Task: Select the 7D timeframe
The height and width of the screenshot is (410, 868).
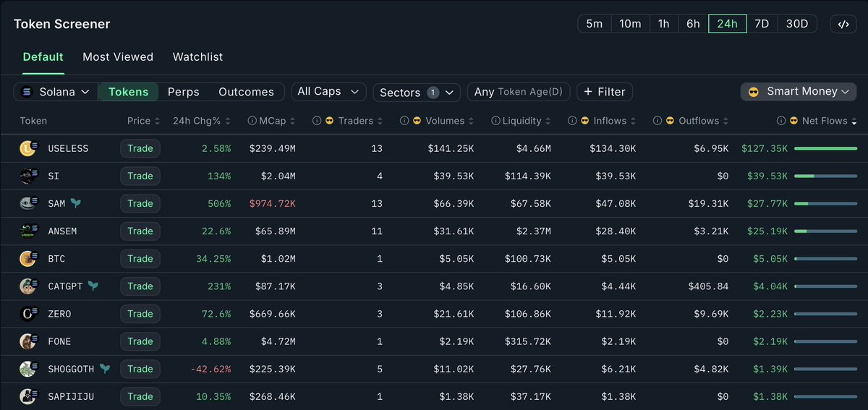Action: click(x=762, y=24)
